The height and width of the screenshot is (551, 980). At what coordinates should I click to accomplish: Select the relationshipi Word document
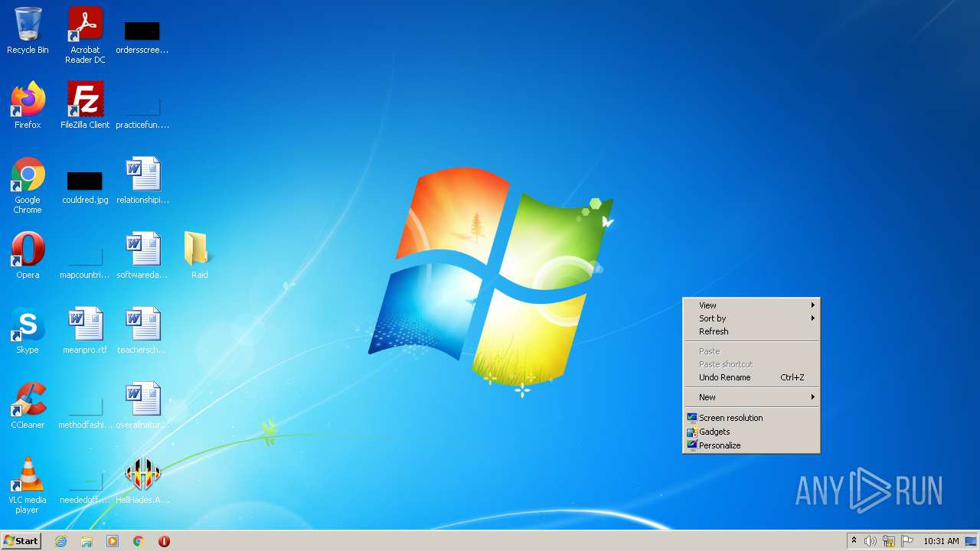pos(142,181)
